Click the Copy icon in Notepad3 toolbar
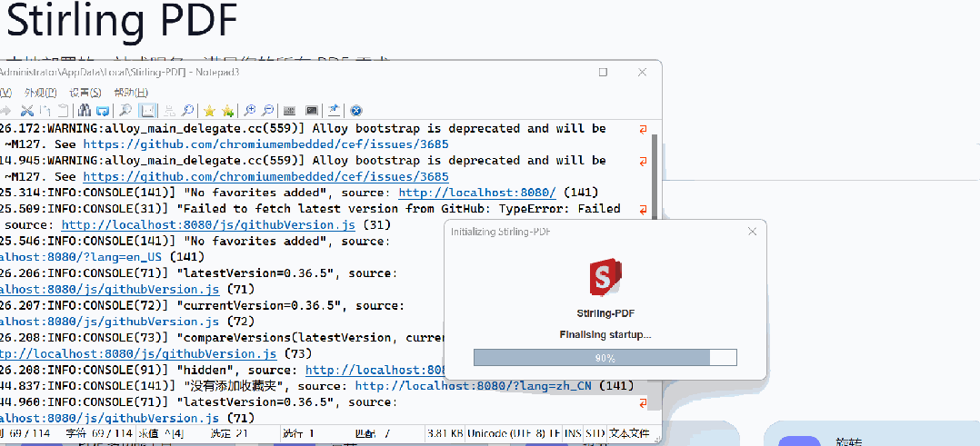Viewport: 980px width, 446px height. pos(45,111)
